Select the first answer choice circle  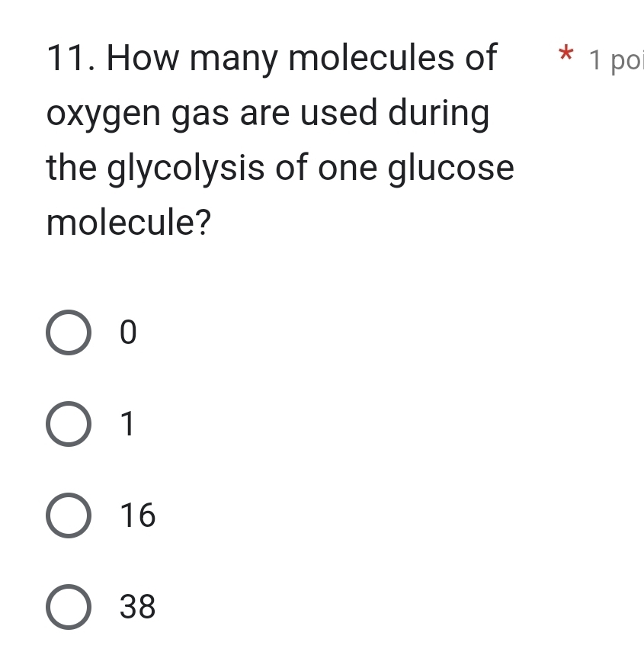click(69, 333)
